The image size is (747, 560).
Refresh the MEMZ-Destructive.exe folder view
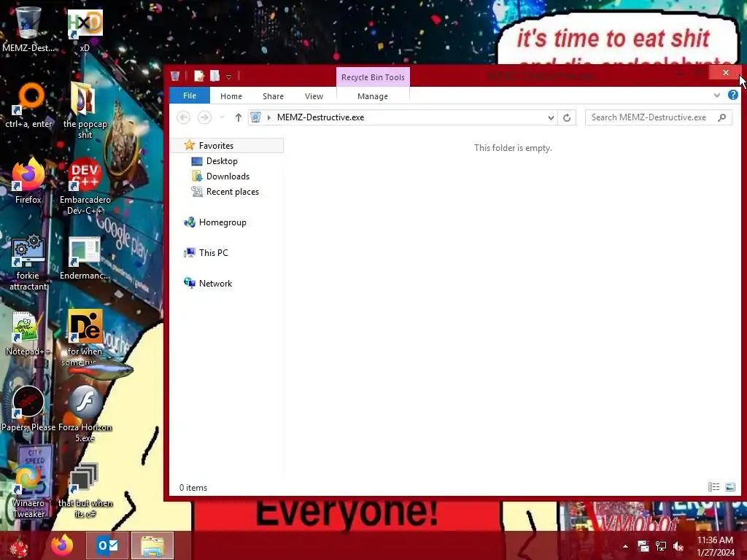coord(566,117)
